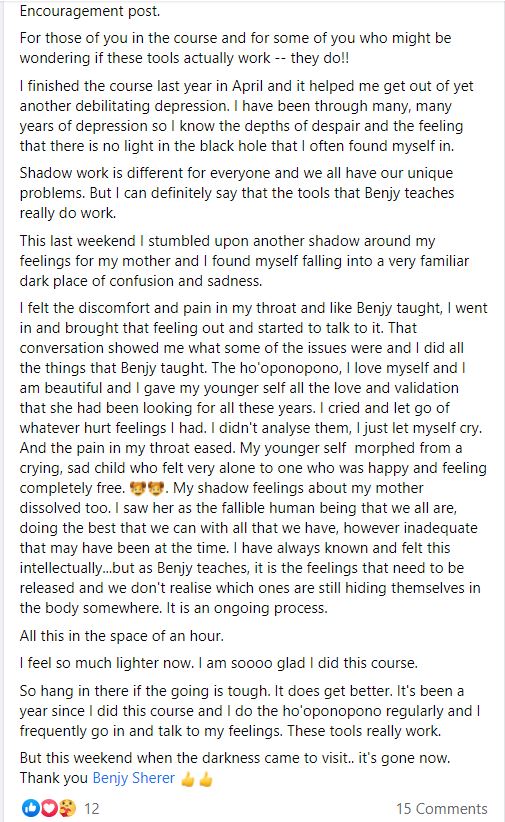Click the 'All this in the space of an hour.' line
Screen dimensions: 505x822
(x=122, y=636)
